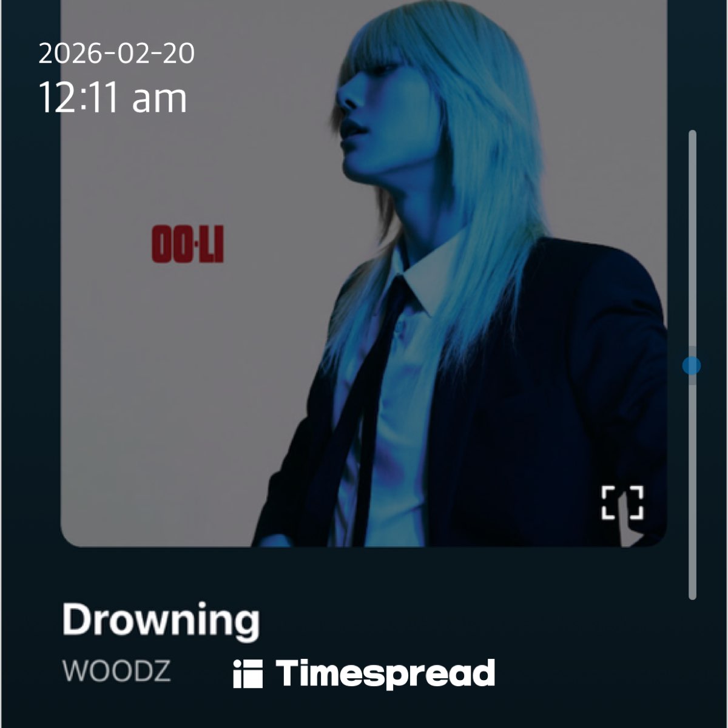Open the Drowning song title
The width and height of the screenshot is (728, 728).
tap(161, 619)
